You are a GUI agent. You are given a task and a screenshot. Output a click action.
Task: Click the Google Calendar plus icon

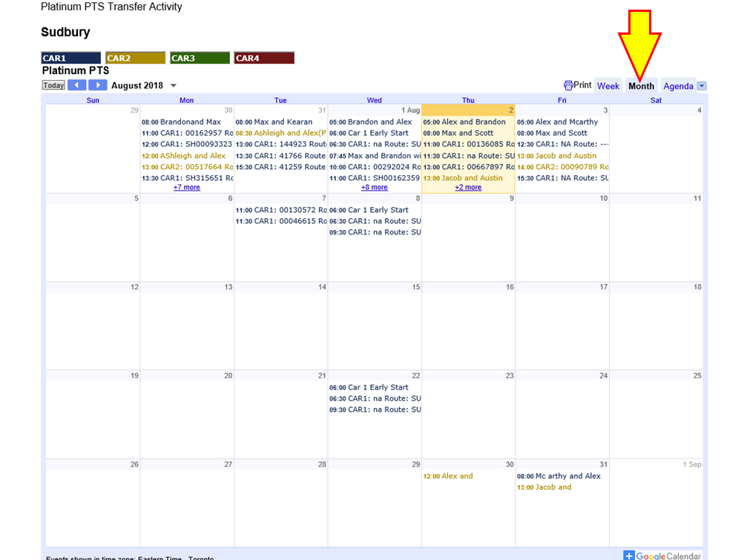628,556
